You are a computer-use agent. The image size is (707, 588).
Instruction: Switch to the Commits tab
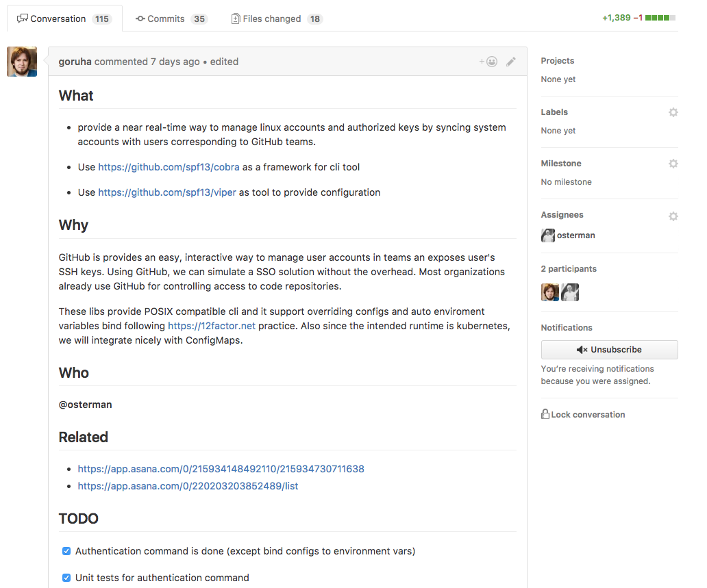coord(171,18)
